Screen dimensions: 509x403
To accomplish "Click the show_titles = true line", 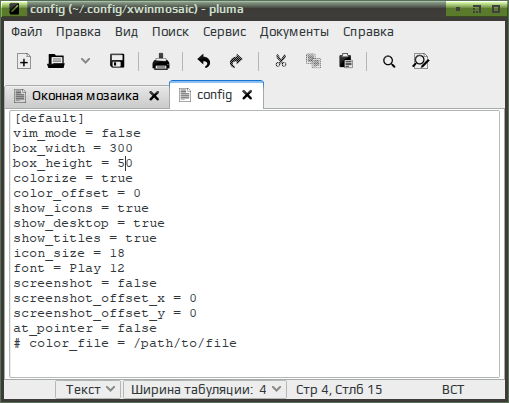I will 85,238.
